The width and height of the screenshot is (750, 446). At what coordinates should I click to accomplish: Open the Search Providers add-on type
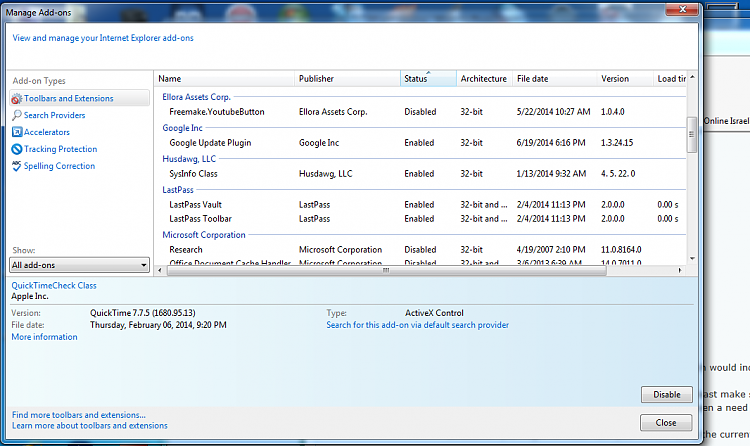pyautogui.click(x=55, y=115)
